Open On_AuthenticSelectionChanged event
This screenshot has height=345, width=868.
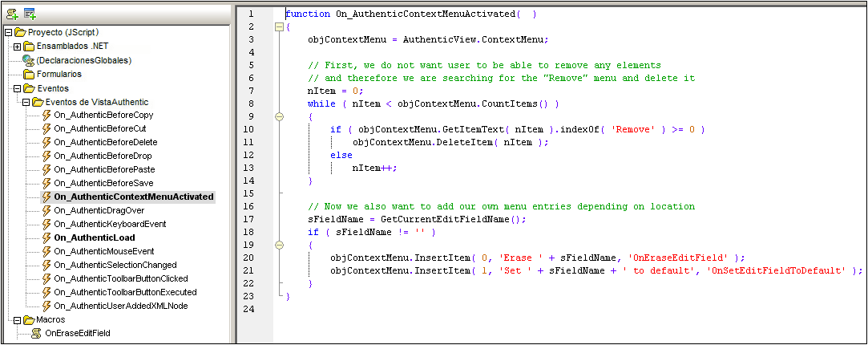pos(115,266)
